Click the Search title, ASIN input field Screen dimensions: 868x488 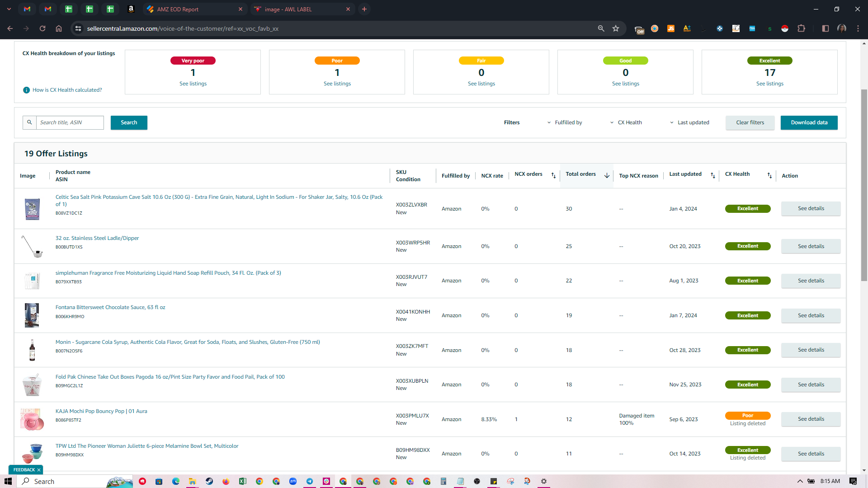(x=70, y=122)
